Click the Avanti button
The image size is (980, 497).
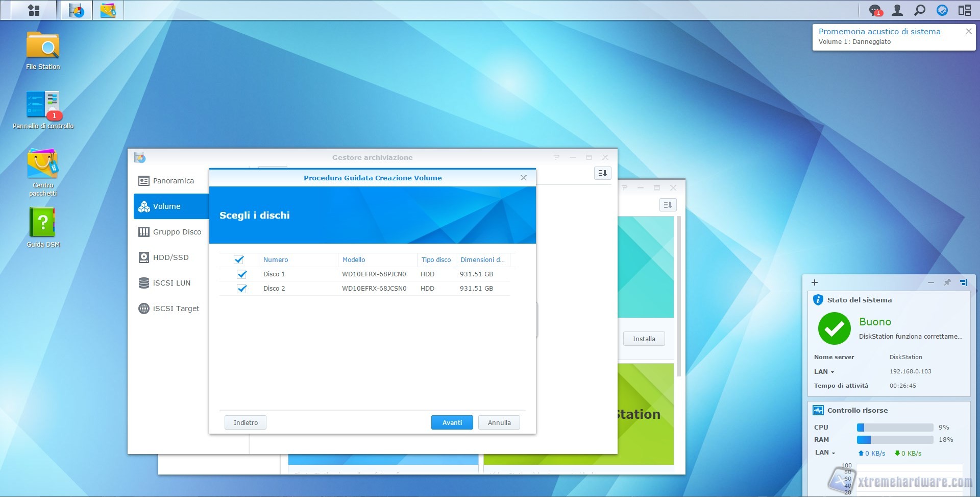coord(452,422)
